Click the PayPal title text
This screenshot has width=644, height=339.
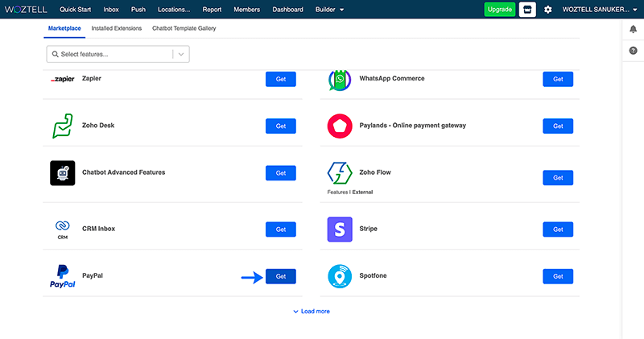click(x=93, y=275)
